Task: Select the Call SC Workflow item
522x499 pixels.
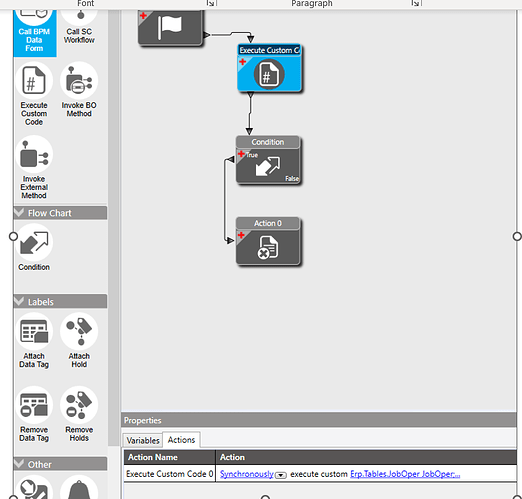Action: click(x=79, y=28)
